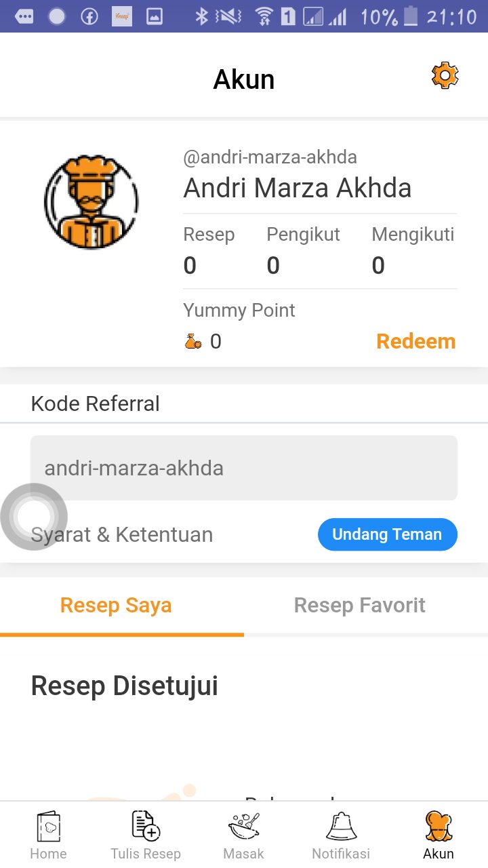
Task: Tap the chef profile avatar
Action: (91, 201)
